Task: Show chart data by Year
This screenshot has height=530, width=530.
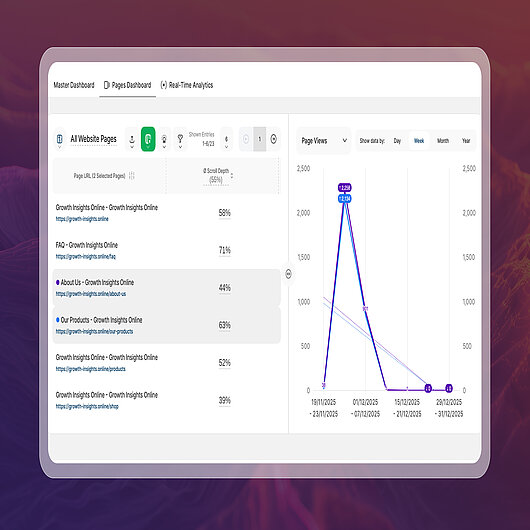Action: (466, 141)
